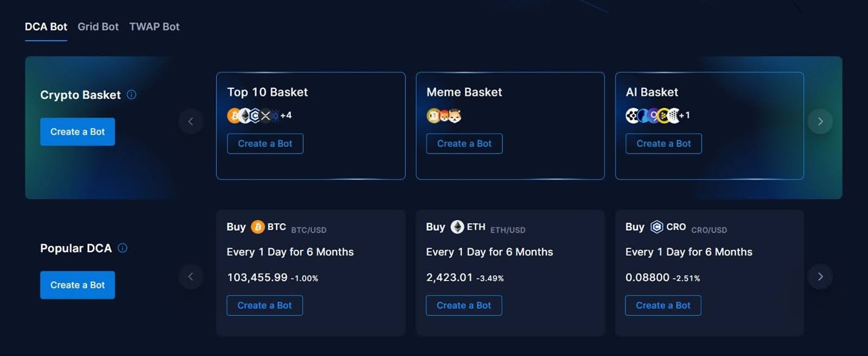Click the Ethereum icon in Top 10 Basket
Viewport: 868px width, 356px height.
(x=245, y=115)
